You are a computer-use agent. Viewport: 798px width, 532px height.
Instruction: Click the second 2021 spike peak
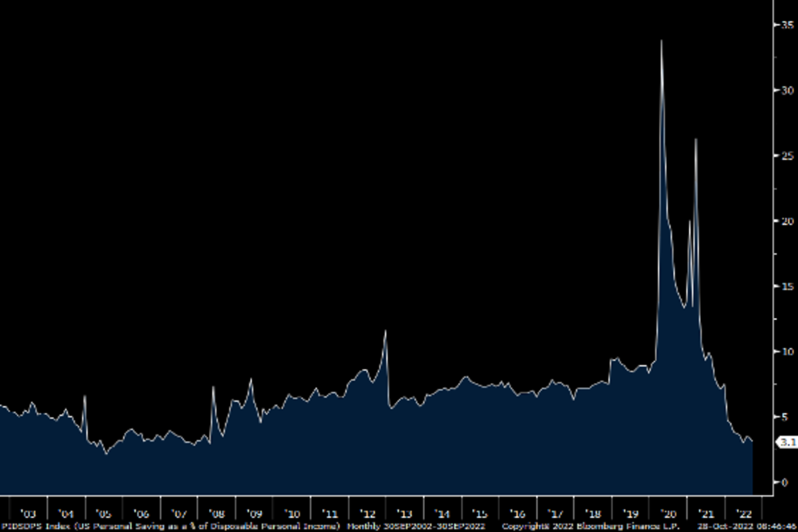(696, 140)
